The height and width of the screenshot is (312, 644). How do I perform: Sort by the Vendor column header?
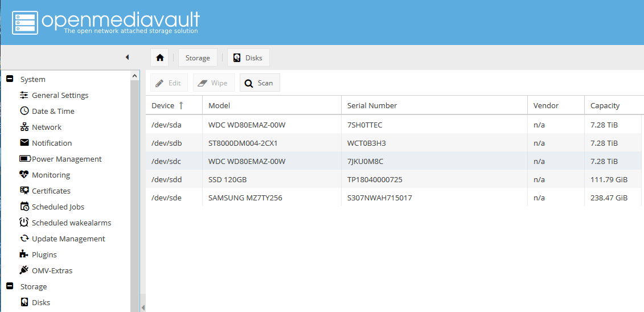(x=556, y=105)
